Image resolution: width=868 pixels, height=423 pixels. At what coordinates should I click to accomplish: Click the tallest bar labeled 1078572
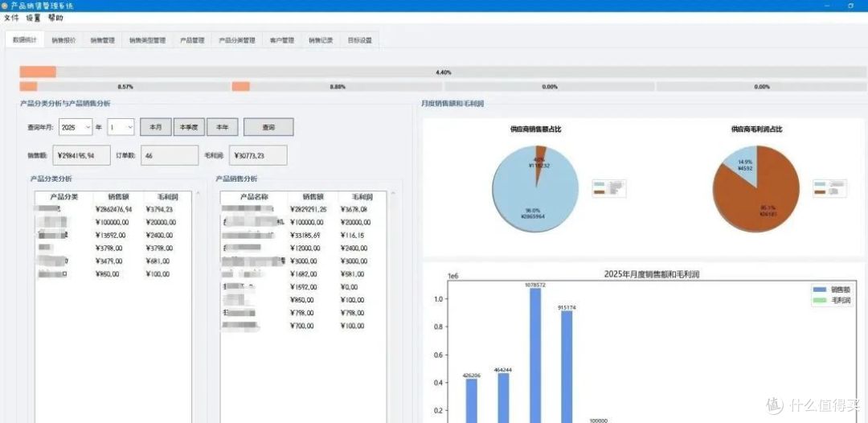tap(535, 355)
